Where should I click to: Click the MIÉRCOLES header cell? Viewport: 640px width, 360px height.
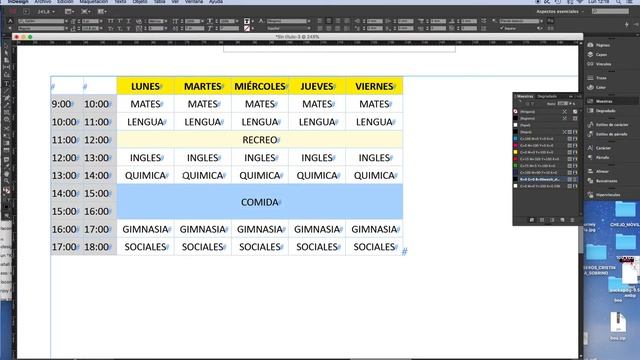[260, 86]
